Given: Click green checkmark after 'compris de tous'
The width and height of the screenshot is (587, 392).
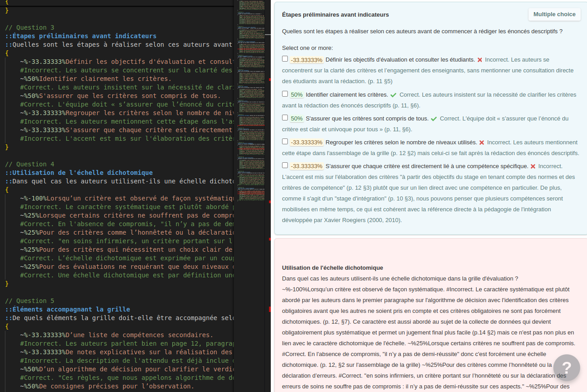Looking at the screenshot, I should [x=434, y=119].
